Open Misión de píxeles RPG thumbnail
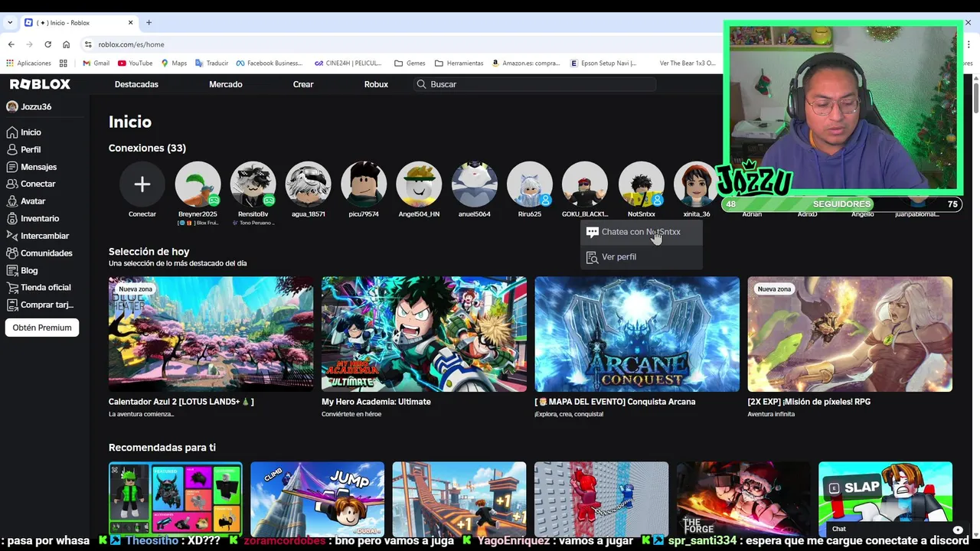980x551 pixels. click(x=850, y=334)
